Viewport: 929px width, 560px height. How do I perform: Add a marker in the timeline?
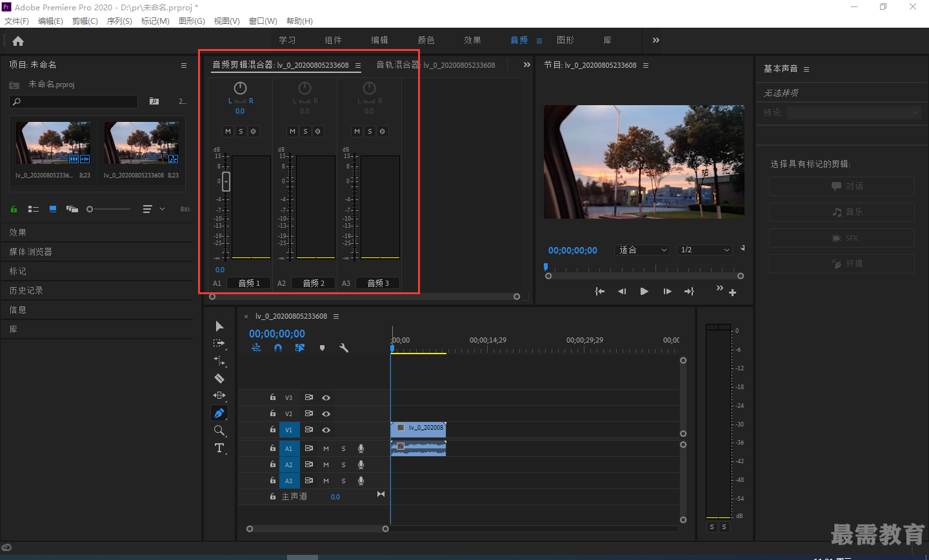322,348
